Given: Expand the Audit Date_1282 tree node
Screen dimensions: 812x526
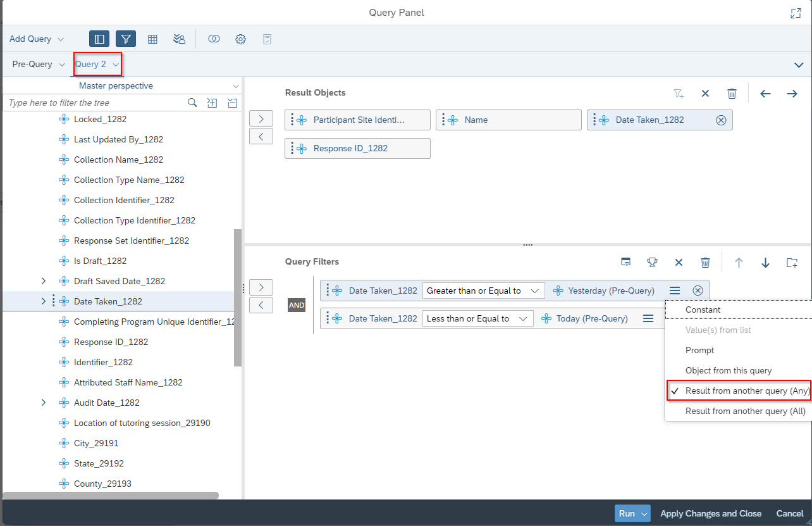Looking at the screenshot, I should 44,403.
